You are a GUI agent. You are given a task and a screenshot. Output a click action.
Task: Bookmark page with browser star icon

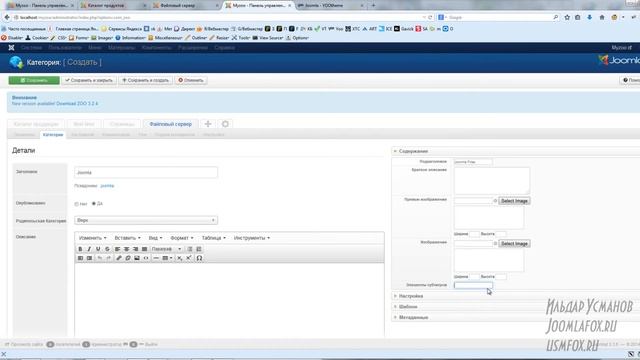click(567, 18)
